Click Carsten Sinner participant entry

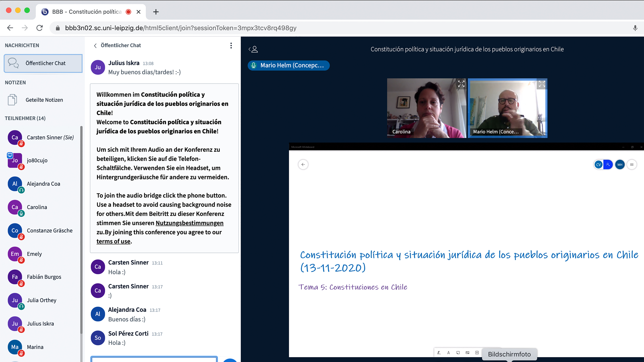pyautogui.click(x=50, y=138)
